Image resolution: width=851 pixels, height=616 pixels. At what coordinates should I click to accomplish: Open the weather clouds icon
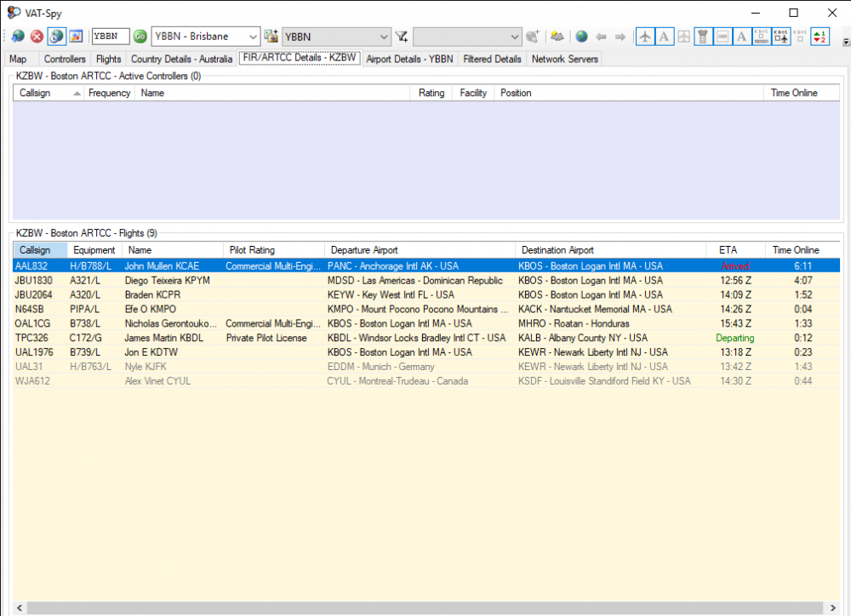[557, 37]
